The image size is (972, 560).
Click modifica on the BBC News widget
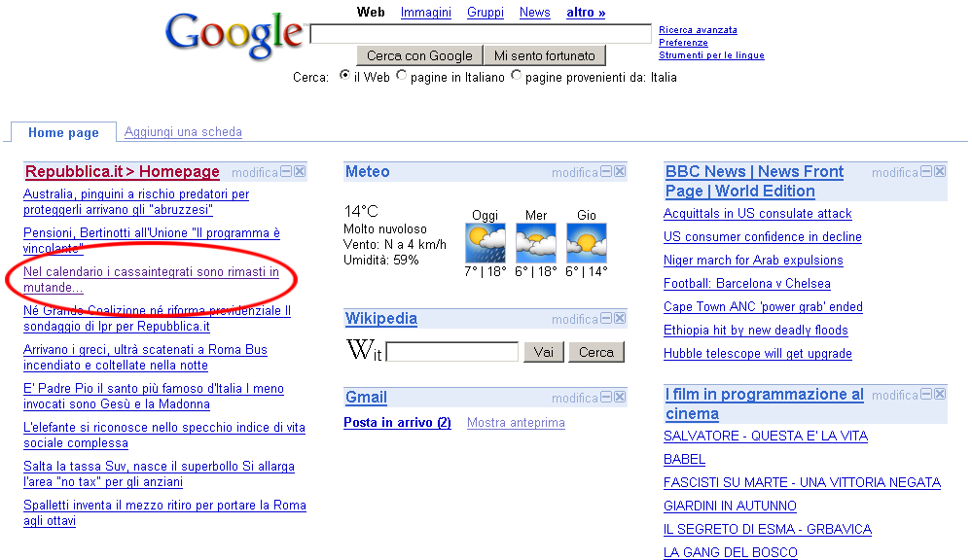click(894, 172)
